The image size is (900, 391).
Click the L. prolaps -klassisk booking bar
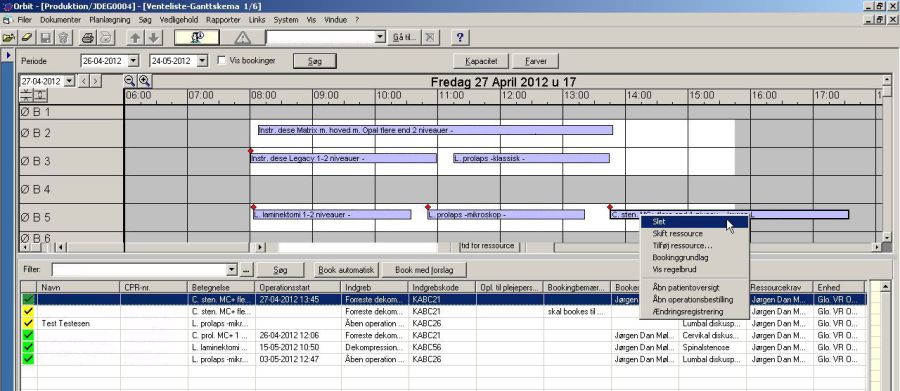[530, 158]
